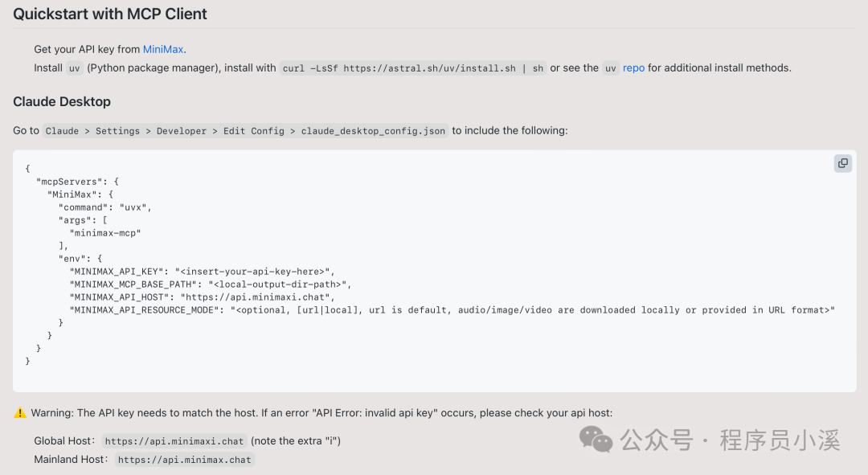
Task: Click the "minimax-mcp" argument in the code
Action: [x=105, y=233]
